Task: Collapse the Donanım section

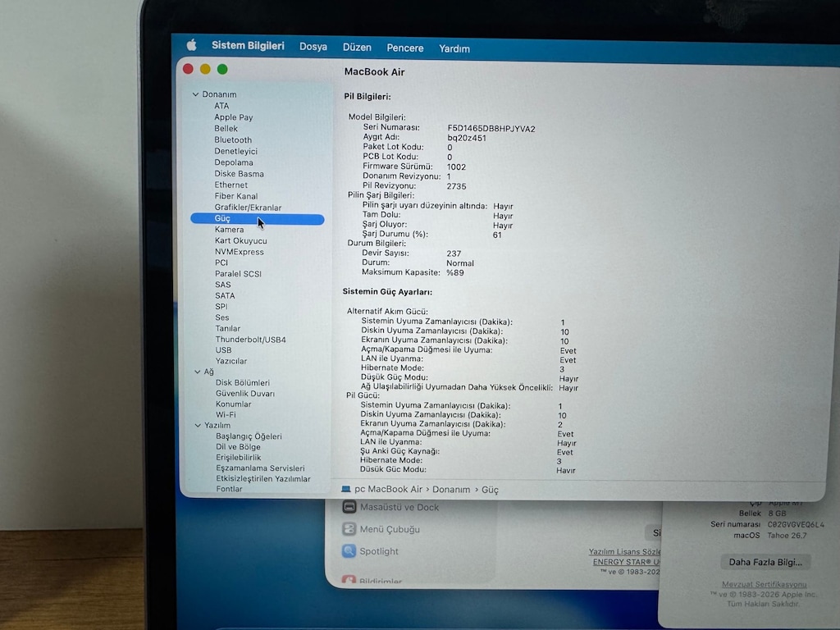Action: coord(195,94)
